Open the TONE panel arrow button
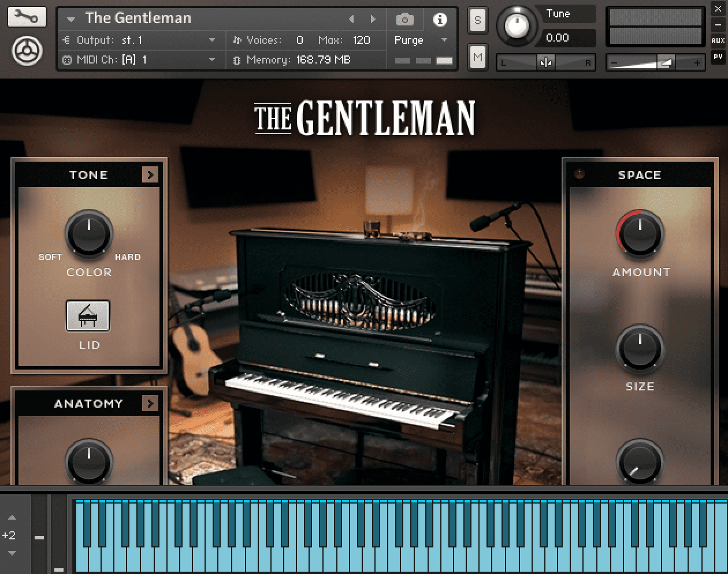Viewport: 728px width, 574px height. 150,174
